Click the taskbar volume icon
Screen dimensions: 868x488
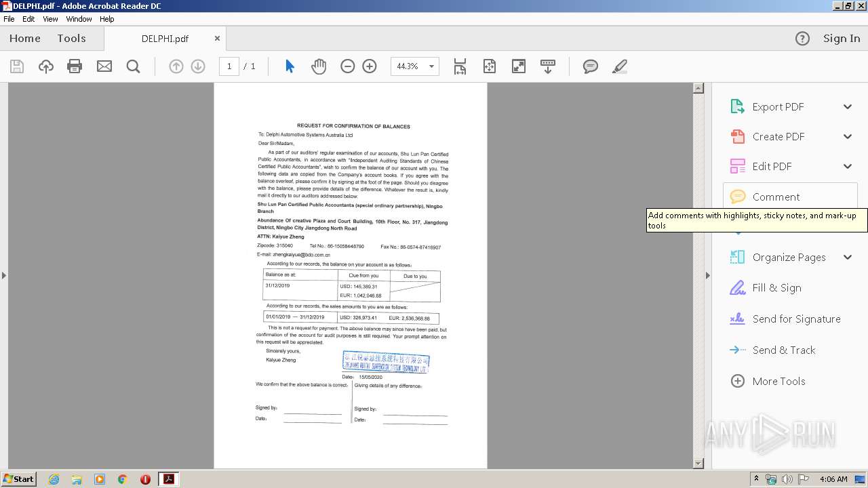[787, 479]
